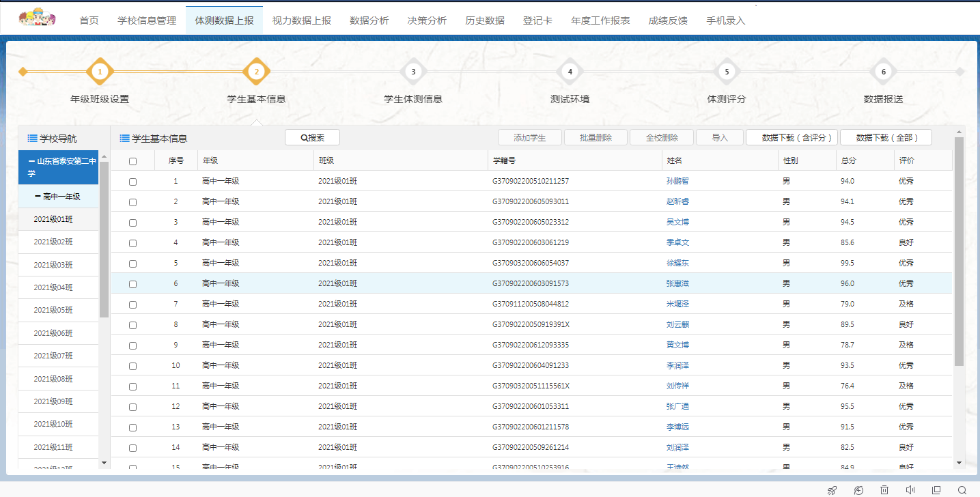Check the box for row 13 李博远
This screenshot has width=980, height=497.
[132, 427]
